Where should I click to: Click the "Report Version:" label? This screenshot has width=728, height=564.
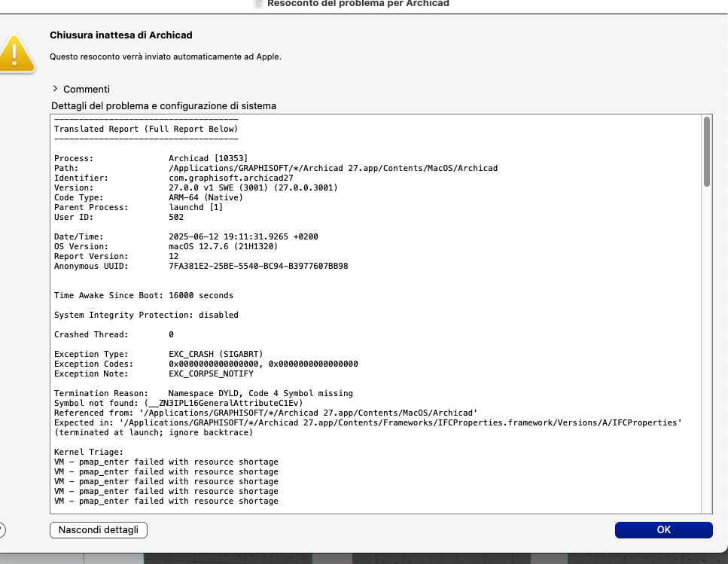pyautogui.click(x=91, y=256)
